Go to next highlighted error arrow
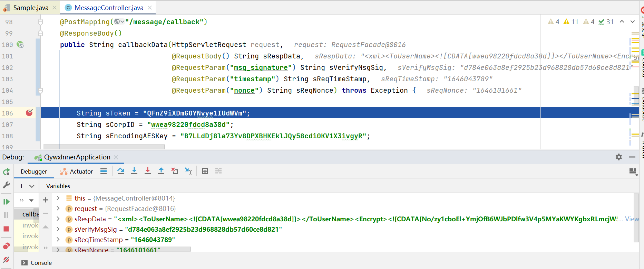Image resolution: width=644 pixels, height=269 pixels. coord(633,21)
